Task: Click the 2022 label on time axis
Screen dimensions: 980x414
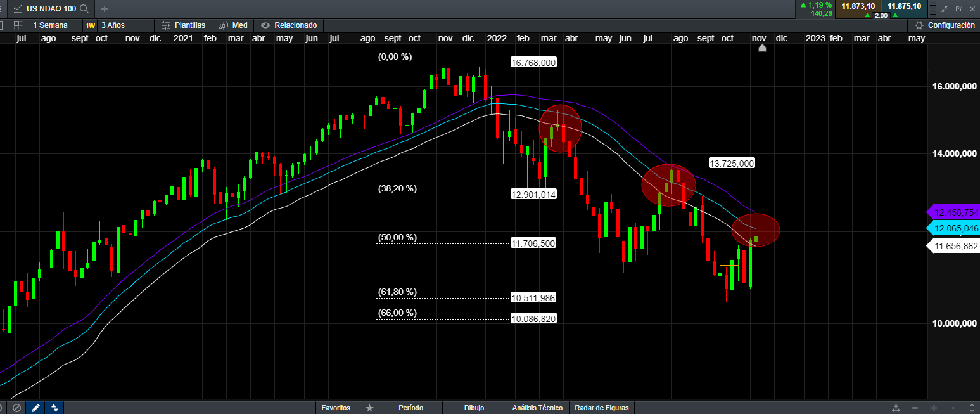Action: click(x=497, y=39)
